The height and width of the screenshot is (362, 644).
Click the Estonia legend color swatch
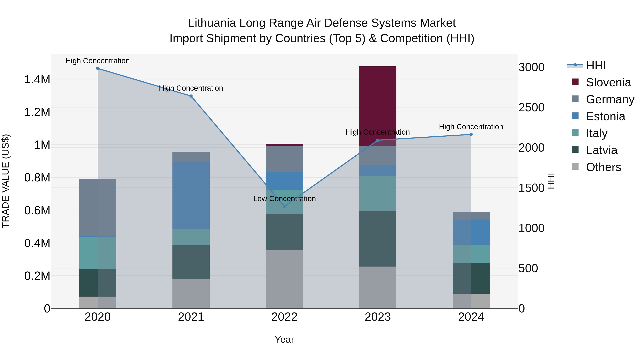(575, 116)
